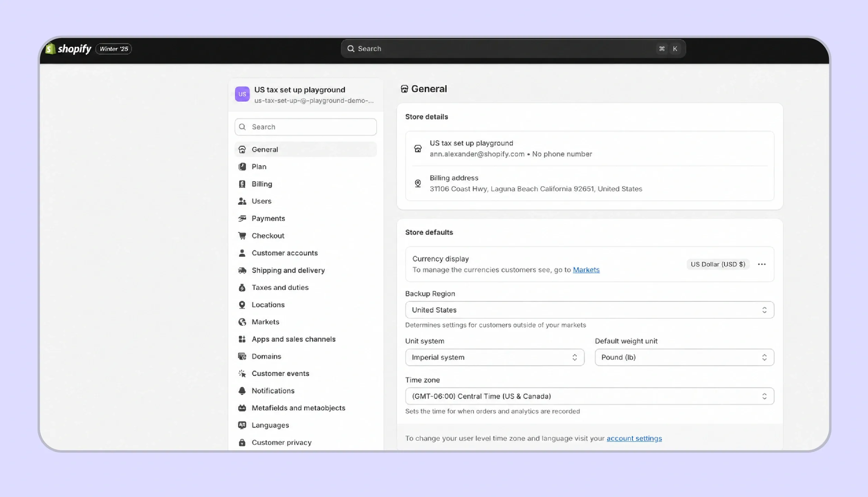The image size is (868, 497).
Task: Open the Currency display more options menu
Action: click(762, 264)
